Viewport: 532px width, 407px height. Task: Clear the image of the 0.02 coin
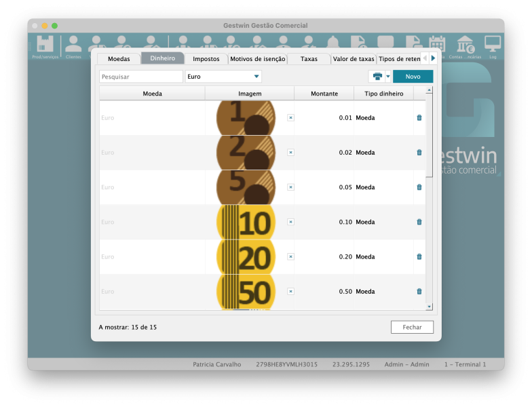290,153
